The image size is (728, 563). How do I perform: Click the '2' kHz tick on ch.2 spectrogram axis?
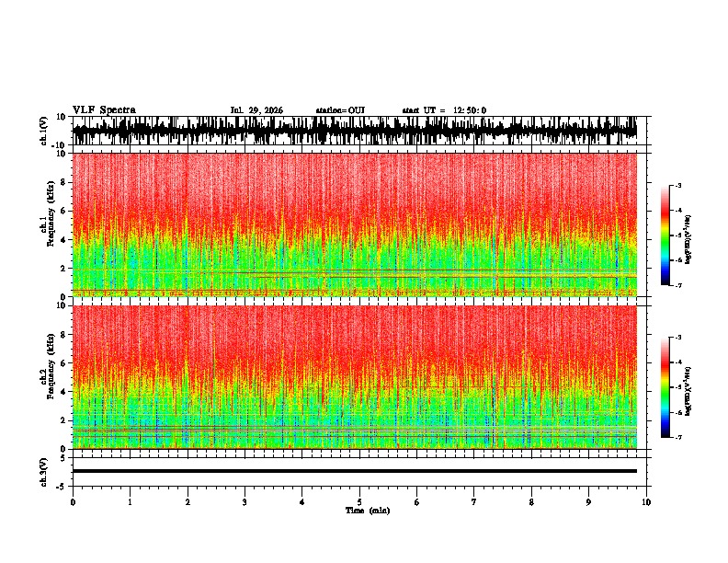click(x=63, y=420)
